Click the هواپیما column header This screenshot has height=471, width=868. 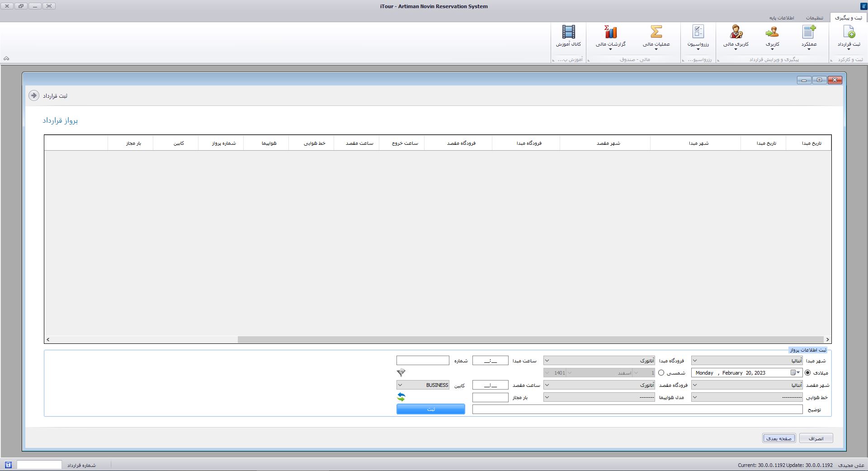click(x=266, y=143)
